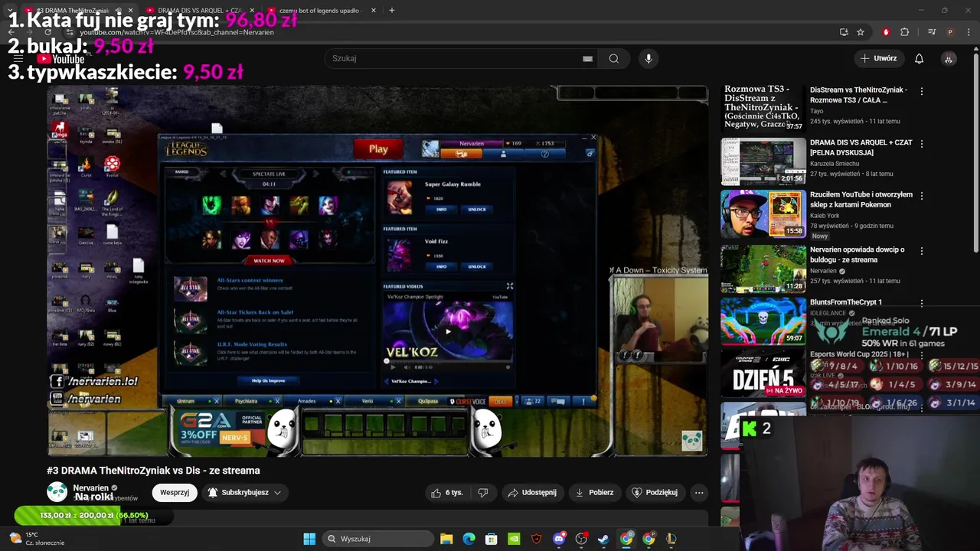Open Microsoft Store from taskbar
The width and height of the screenshot is (980, 551).
[492, 539]
